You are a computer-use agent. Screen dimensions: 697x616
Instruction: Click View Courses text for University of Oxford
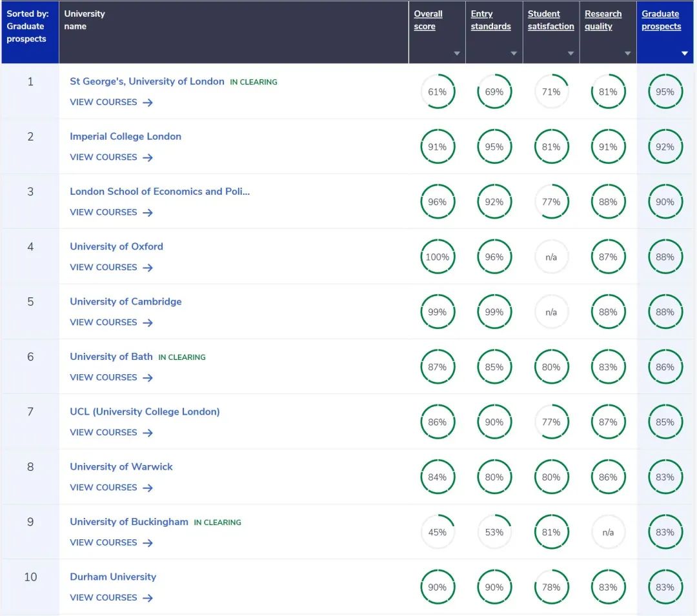coord(103,267)
